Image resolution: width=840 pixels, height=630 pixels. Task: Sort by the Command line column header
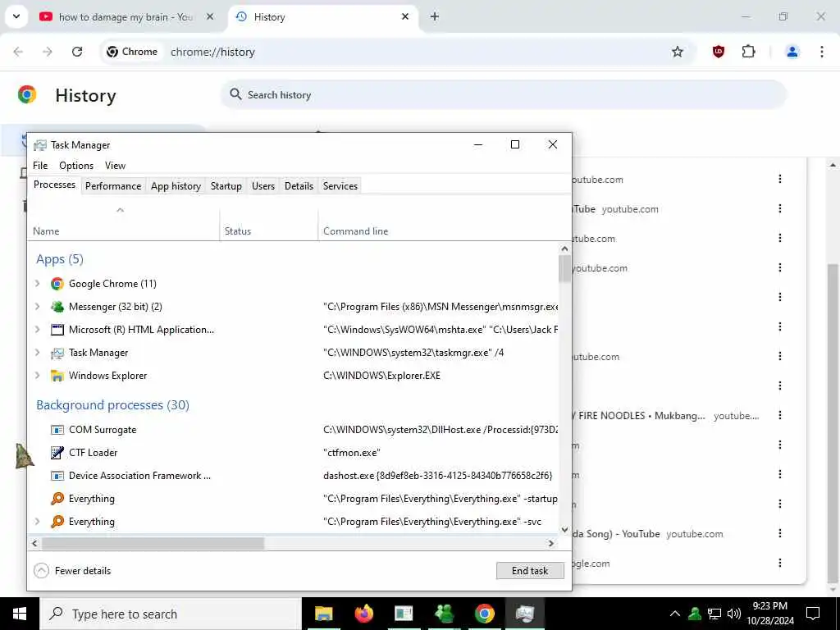coord(438,223)
